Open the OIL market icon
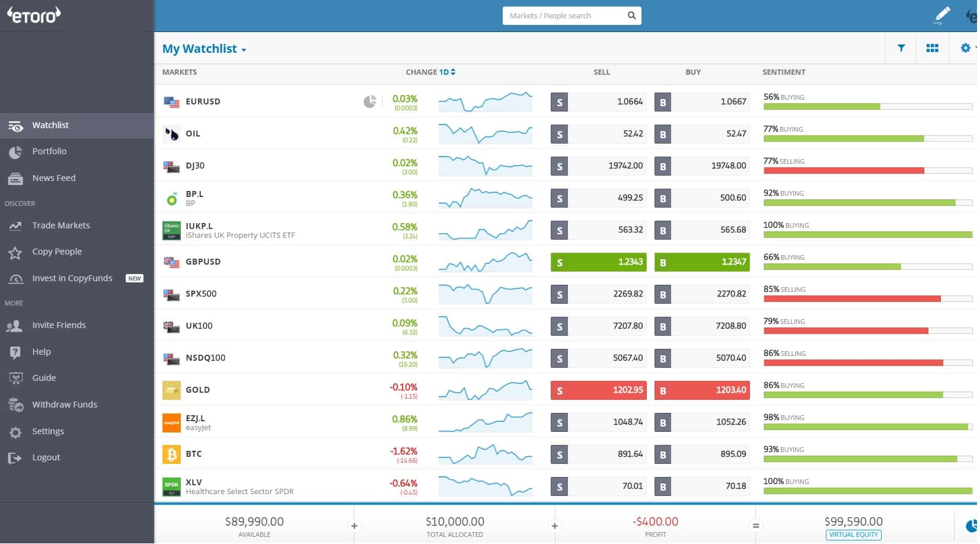Screen dimensions: 980x544 pos(171,133)
